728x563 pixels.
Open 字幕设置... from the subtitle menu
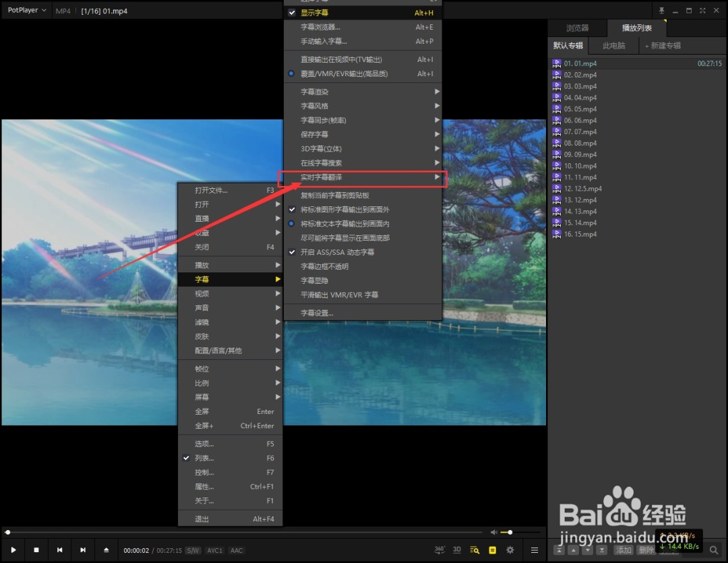coord(363,313)
